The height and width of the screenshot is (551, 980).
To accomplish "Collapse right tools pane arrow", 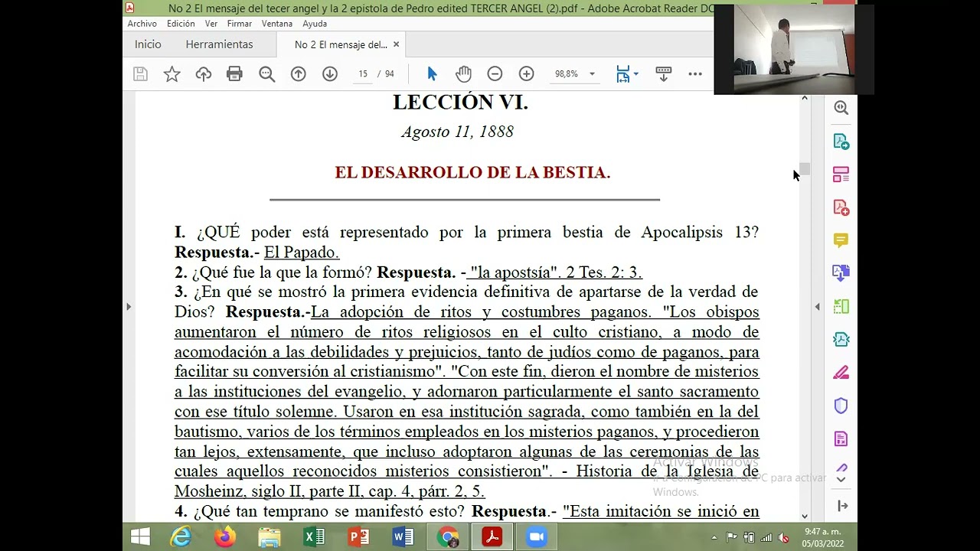I will click(842, 506).
